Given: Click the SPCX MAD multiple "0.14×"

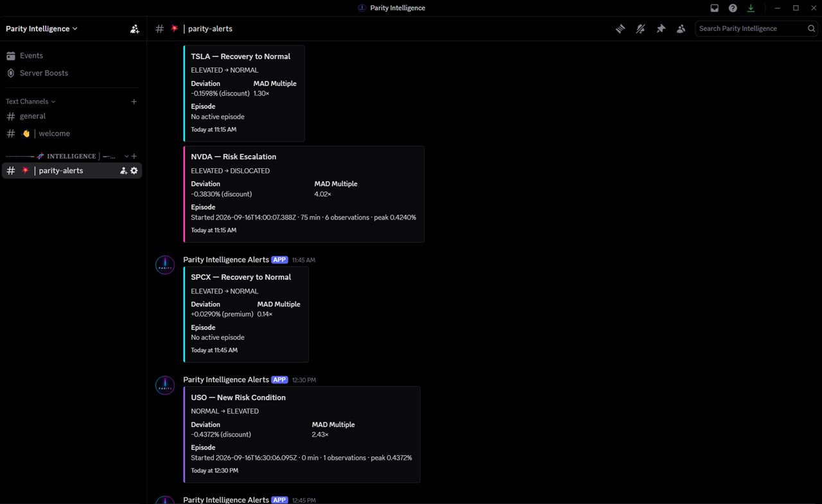Looking at the screenshot, I should (265, 315).
